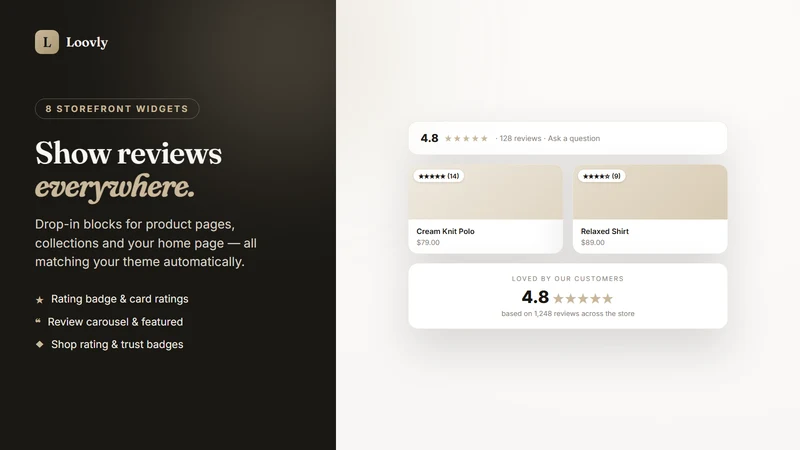Click the Relaxed Shirt product title

605,231
